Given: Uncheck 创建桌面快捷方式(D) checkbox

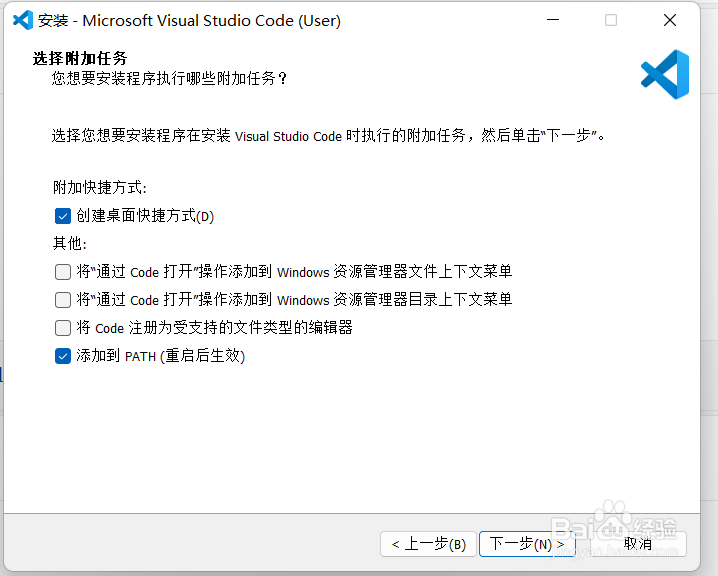Looking at the screenshot, I should coord(63,216).
